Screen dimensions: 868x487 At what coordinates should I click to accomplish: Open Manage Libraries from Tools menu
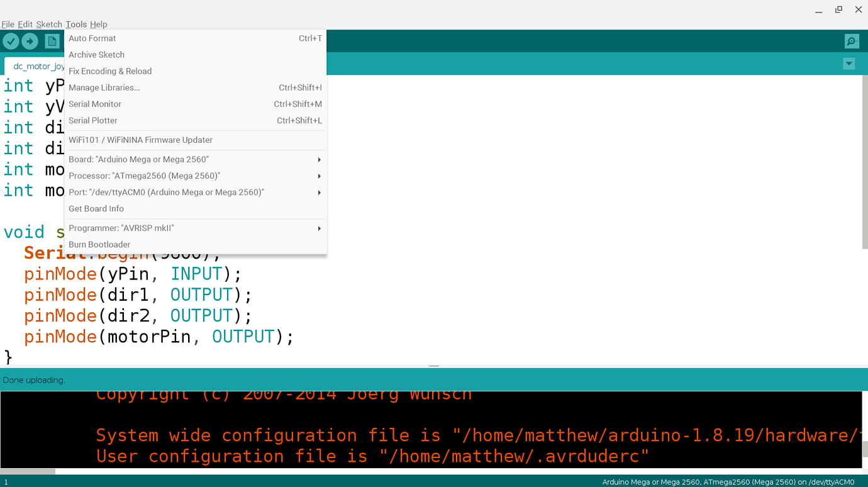click(x=104, y=87)
